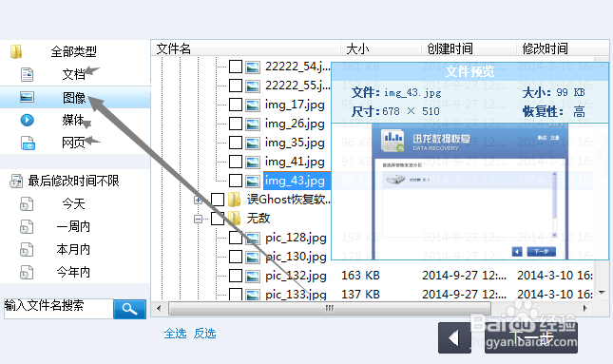Check the box for img_41.jpg

point(236,162)
